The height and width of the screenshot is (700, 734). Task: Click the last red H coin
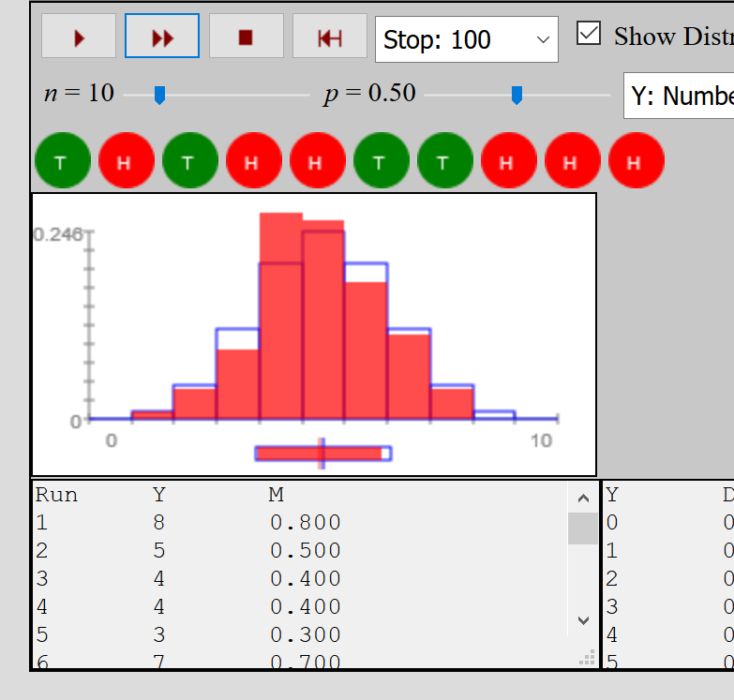point(637,160)
